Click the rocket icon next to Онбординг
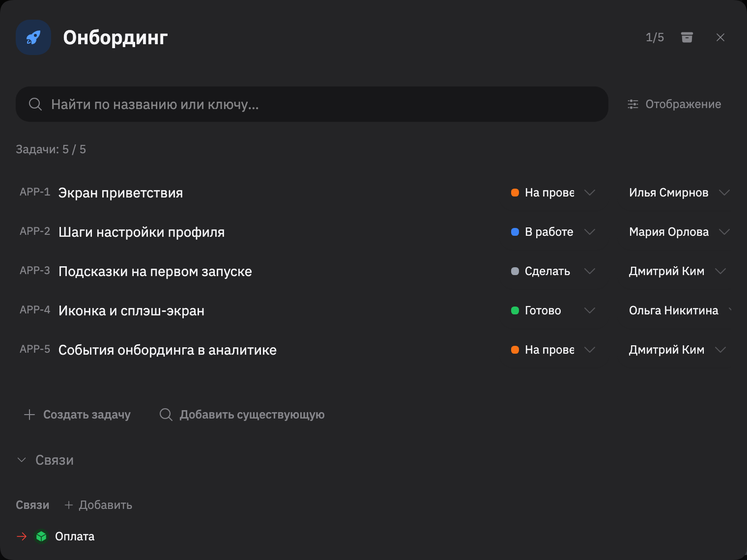This screenshot has height=560, width=747. point(33,37)
